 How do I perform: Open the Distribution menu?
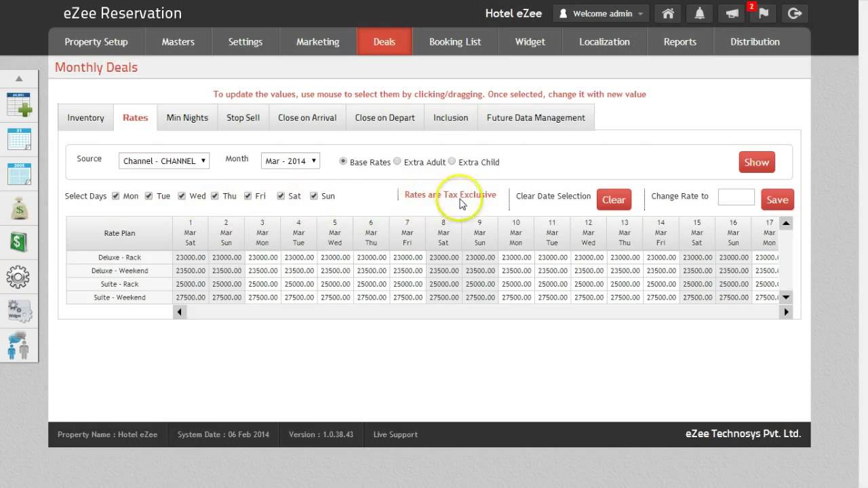755,41
